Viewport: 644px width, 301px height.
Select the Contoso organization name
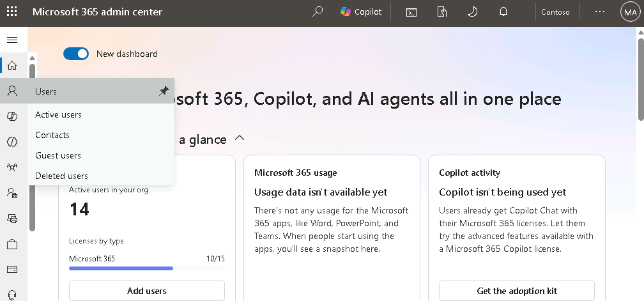(x=555, y=12)
